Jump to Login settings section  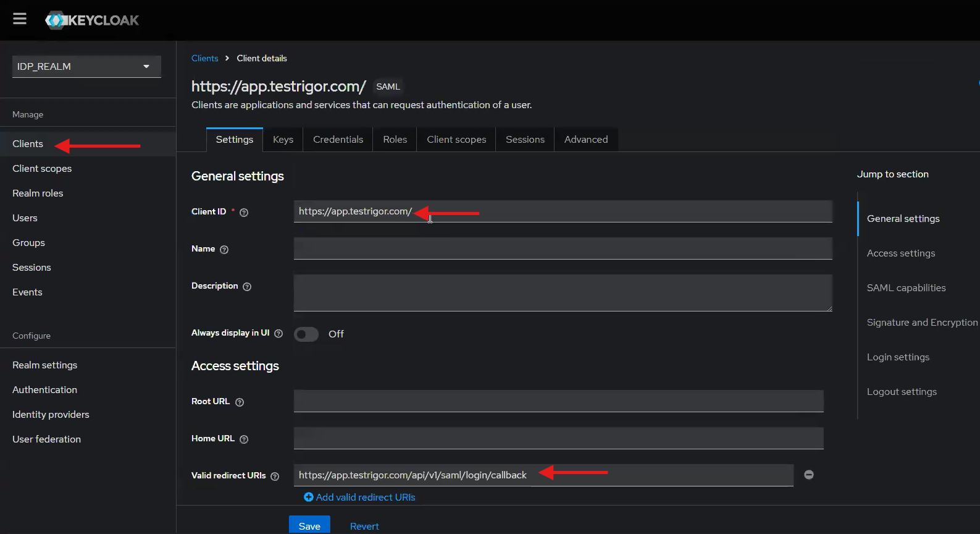coord(898,357)
